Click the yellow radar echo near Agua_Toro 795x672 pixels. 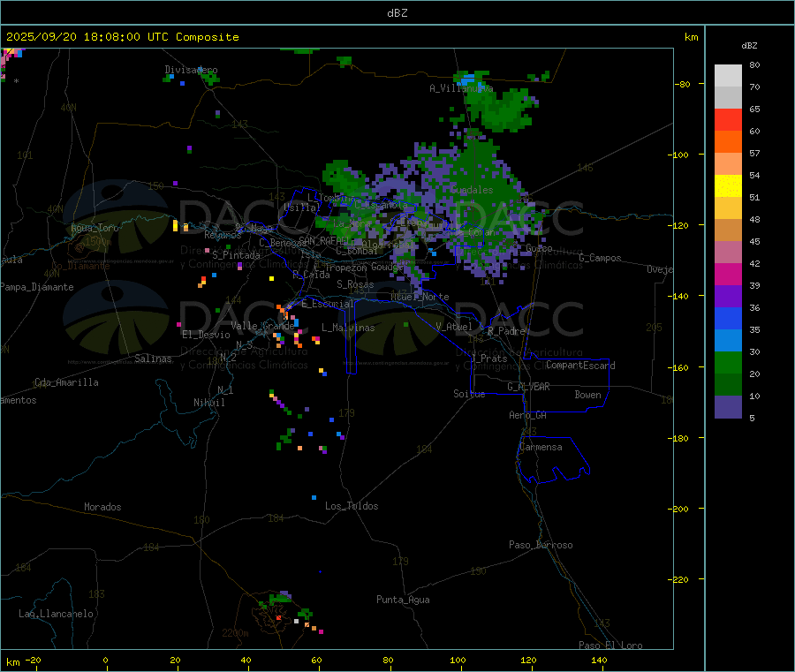[x=176, y=226]
